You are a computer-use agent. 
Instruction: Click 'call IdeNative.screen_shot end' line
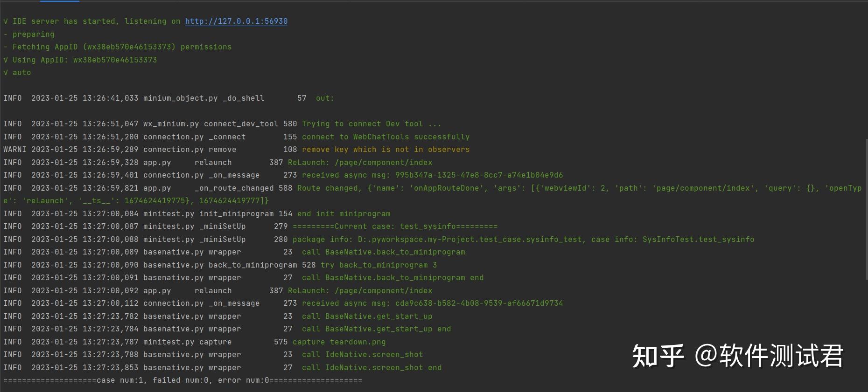pyautogui.click(x=371, y=368)
